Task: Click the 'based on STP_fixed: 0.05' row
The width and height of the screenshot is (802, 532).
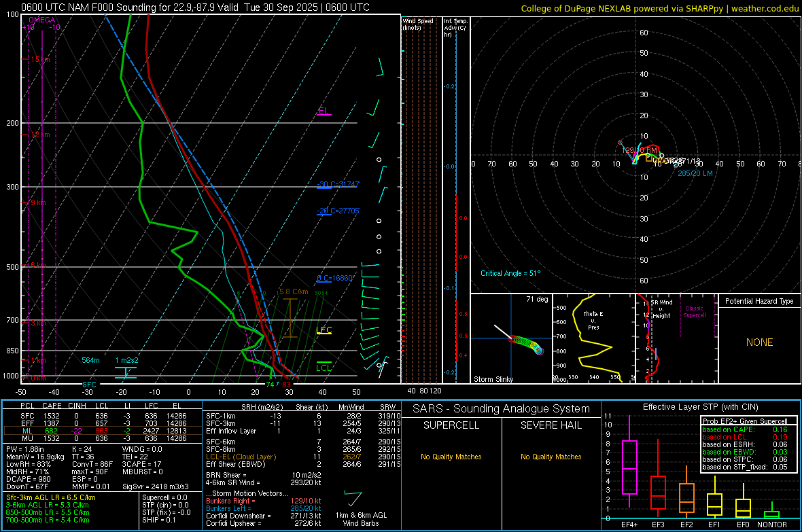Action: pyautogui.click(x=745, y=467)
